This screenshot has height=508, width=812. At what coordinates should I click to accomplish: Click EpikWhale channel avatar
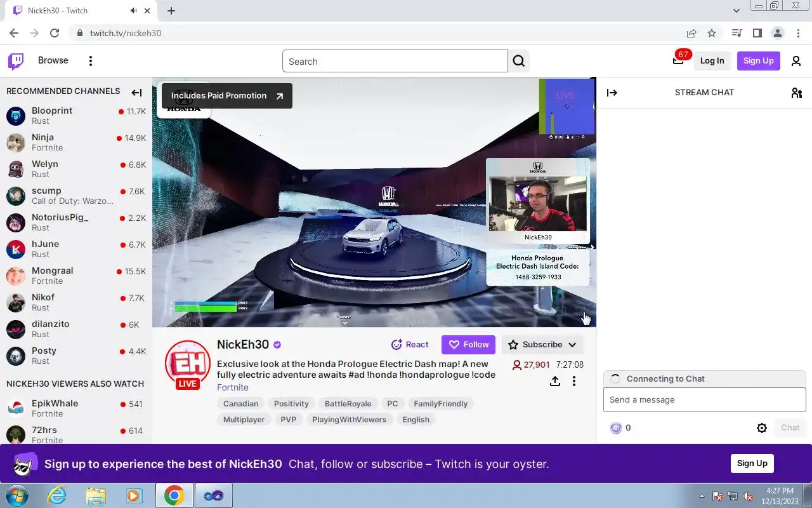(x=16, y=408)
